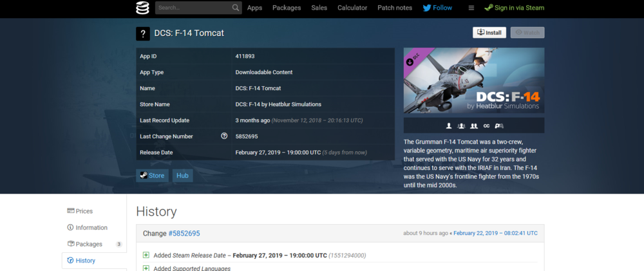Open the Hub button
This screenshot has height=271, width=644.
182,175
